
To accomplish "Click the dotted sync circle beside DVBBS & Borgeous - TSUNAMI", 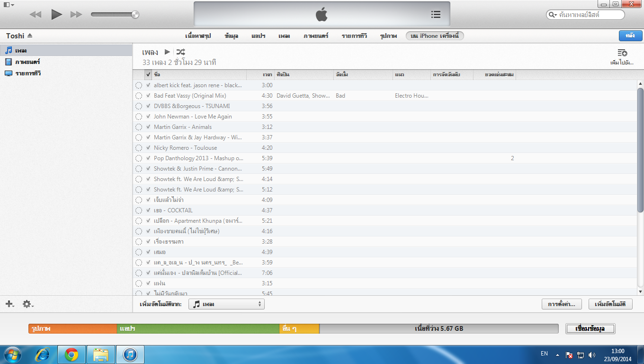I will [139, 106].
